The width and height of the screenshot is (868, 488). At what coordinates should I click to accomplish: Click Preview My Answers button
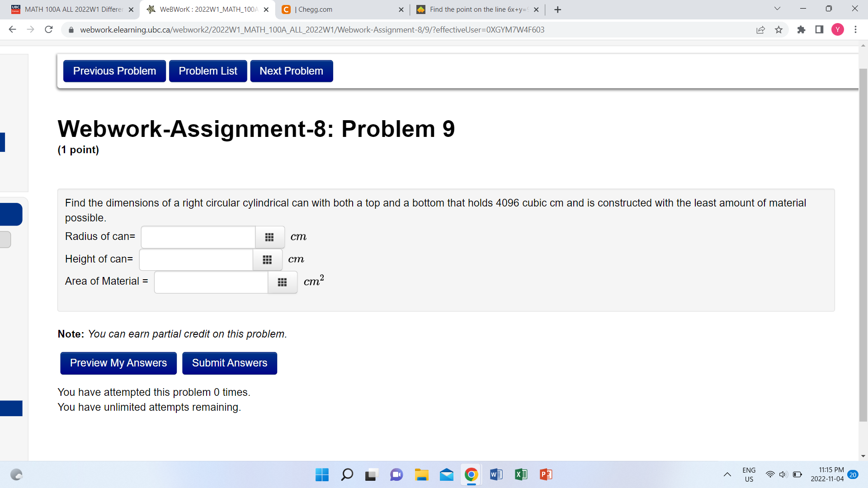118,363
